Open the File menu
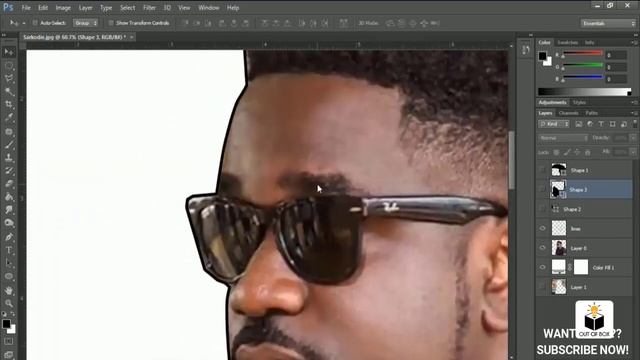640x360 pixels. point(26,7)
